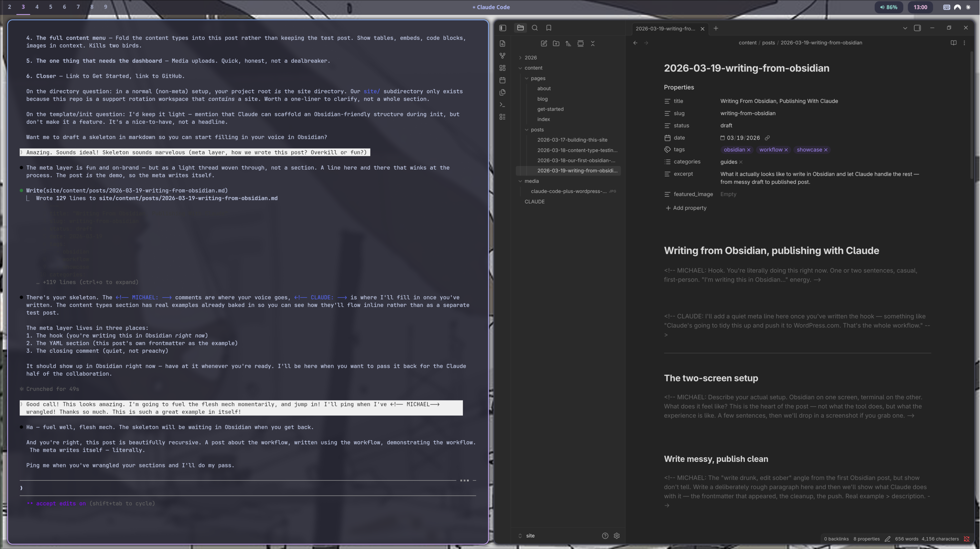Screen dimensions: 980x549
Task: Create a new note with the pencil icon
Action: coord(544,43)
